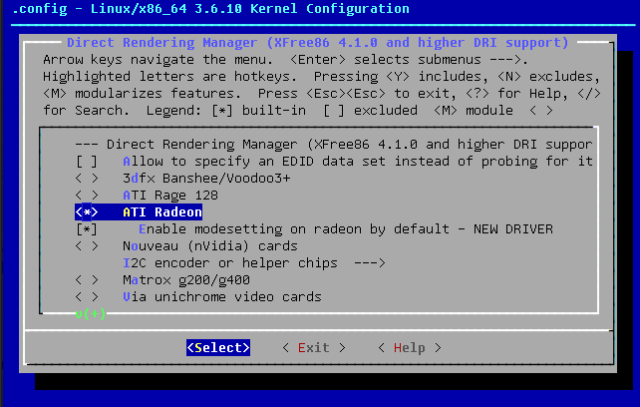Open the I2C encoder or helper chips submenu arrow
This screenshot has width=640, height=407.
pyautogui.click(x=370, y=263)
